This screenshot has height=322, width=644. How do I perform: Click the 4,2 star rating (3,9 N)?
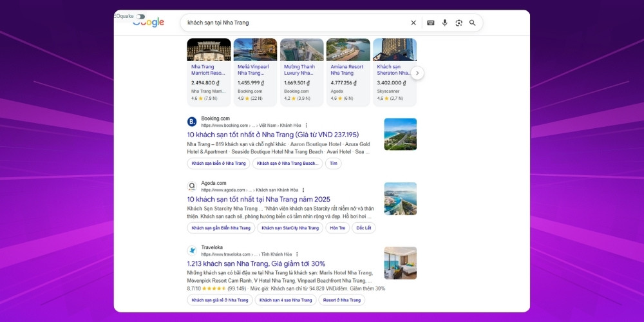[298, 99]
